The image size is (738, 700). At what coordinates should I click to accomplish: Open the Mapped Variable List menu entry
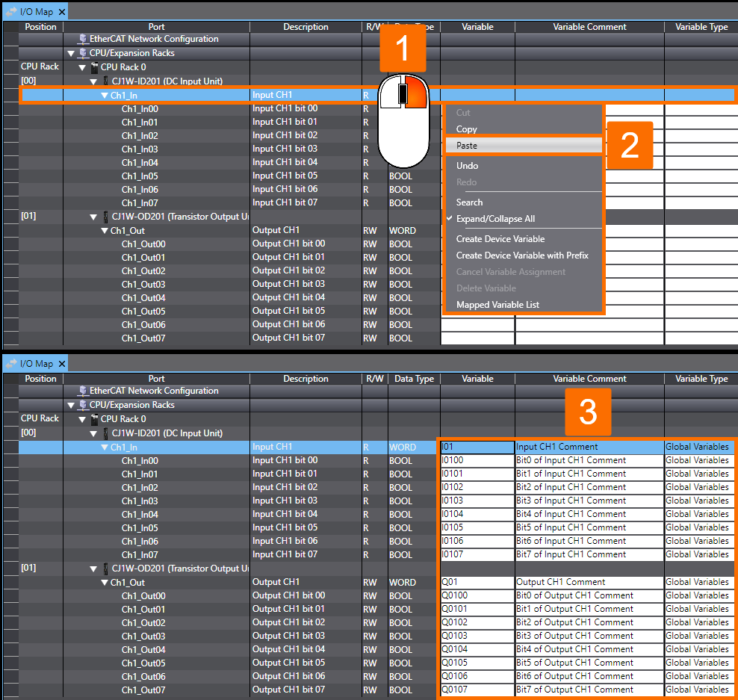(496, 304)
